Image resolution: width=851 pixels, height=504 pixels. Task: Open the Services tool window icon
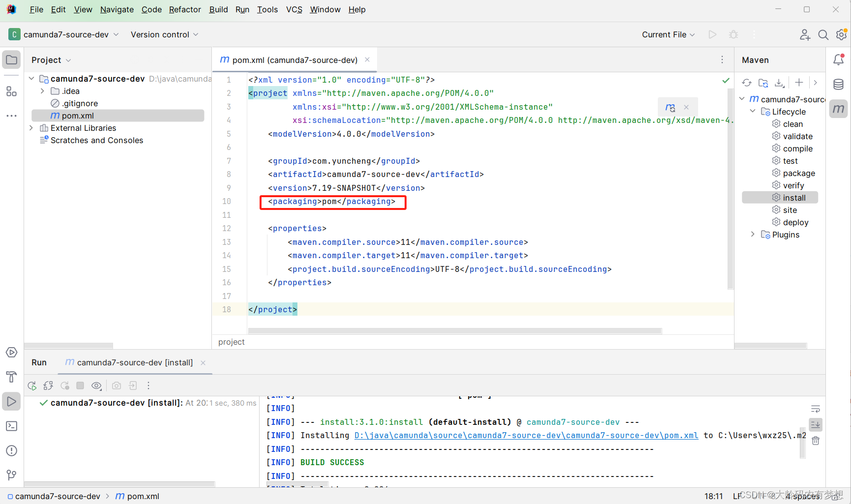click(x=11, y=353)
